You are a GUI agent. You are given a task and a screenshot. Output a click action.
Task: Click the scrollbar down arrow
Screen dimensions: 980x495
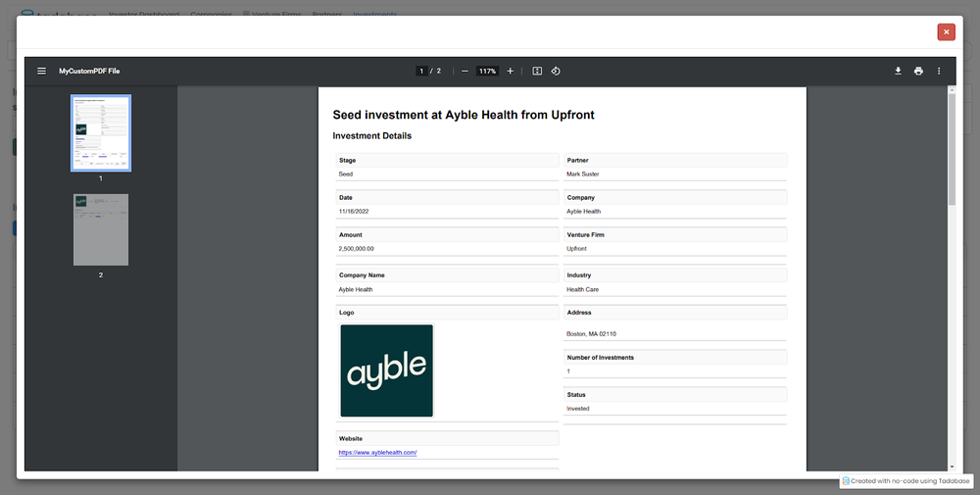[x=952, y=467]
